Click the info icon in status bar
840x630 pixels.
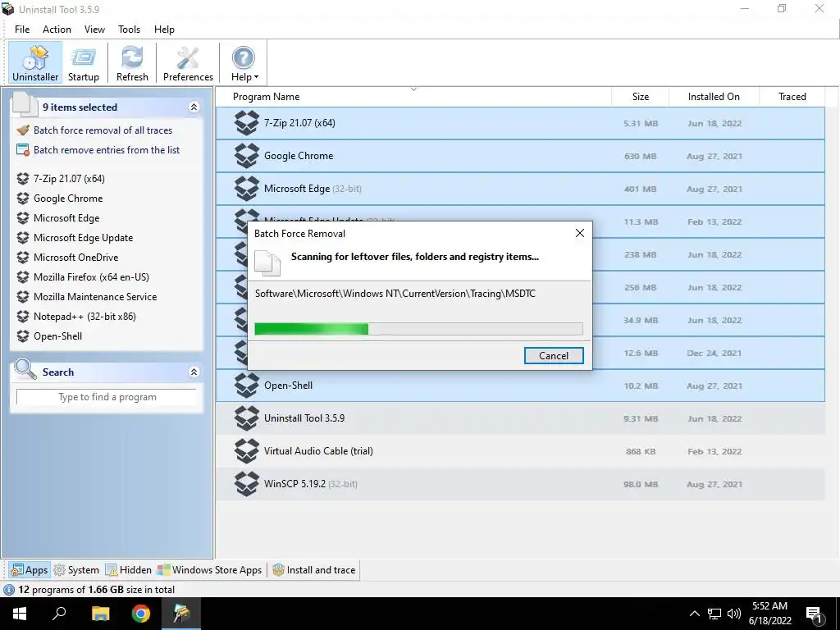tap(8, 590)
